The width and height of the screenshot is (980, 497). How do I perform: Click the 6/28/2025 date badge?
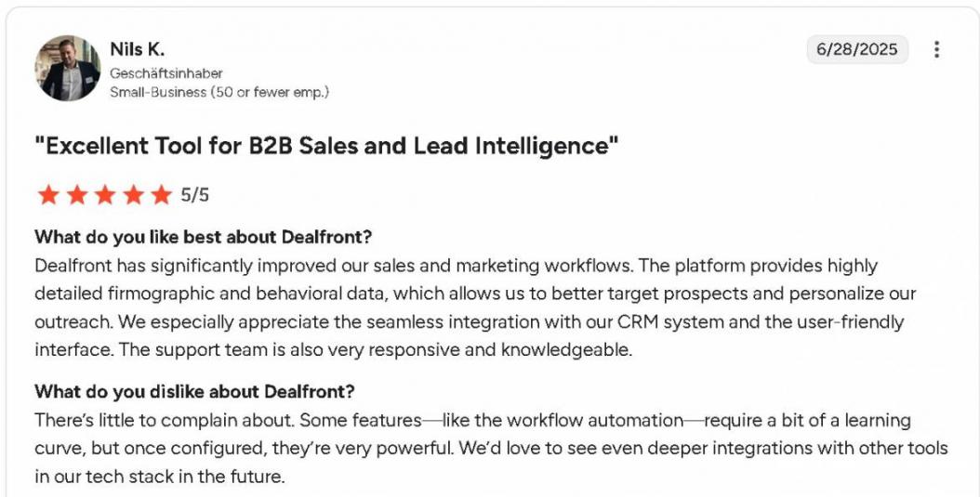pyautogui.click(x=856, y=50)
